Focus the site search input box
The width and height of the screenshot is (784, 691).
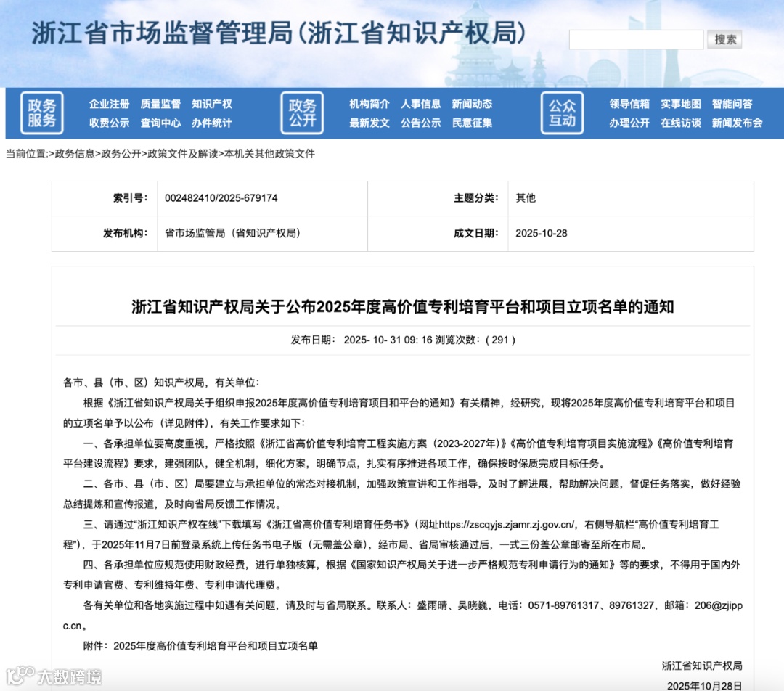tap(636, 39)
